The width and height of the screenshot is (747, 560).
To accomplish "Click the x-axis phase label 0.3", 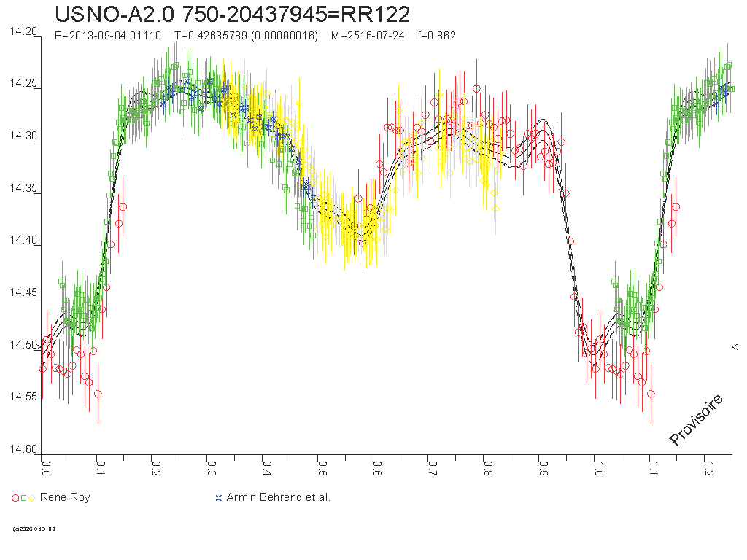I will point(212,469).
